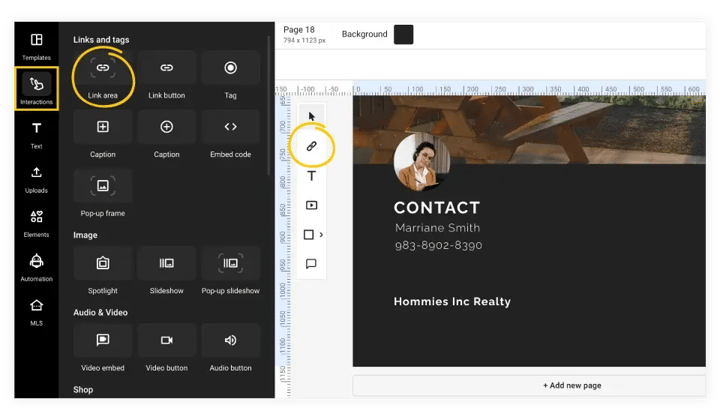The image size is (720, 420).
Task: Select the pointer cursor tool
Action: pos(312,116)
